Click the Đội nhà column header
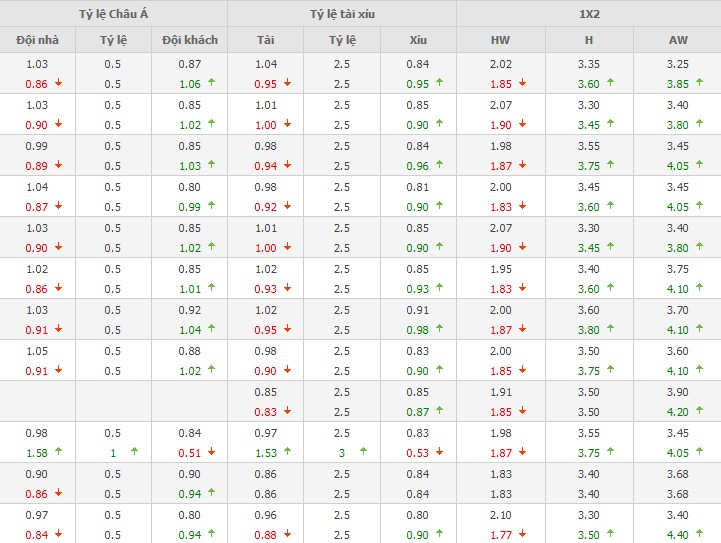This screenshot has width=721, height=543. (x=37, y=40)
